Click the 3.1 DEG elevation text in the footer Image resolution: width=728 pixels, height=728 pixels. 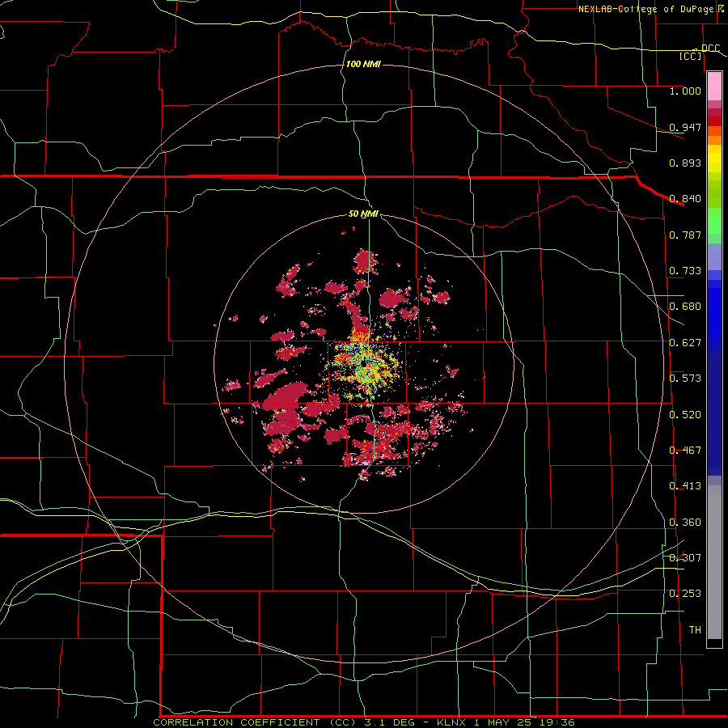click(392, 722)
